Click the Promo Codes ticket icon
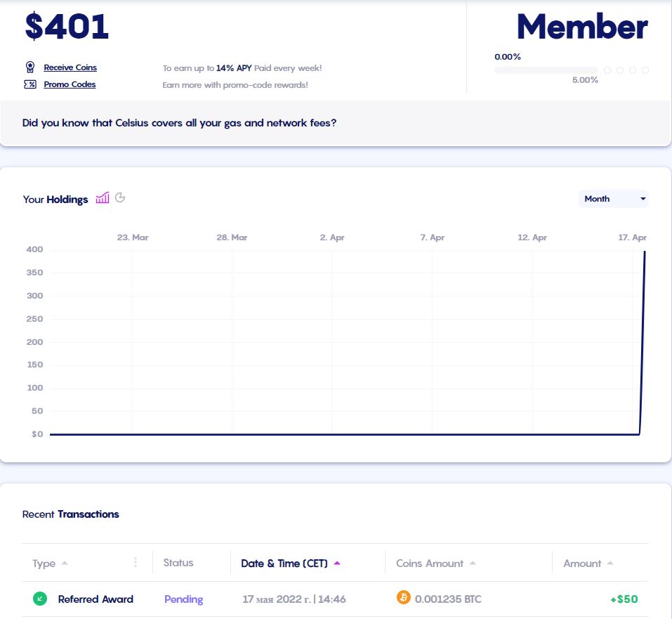 (30, 84)
